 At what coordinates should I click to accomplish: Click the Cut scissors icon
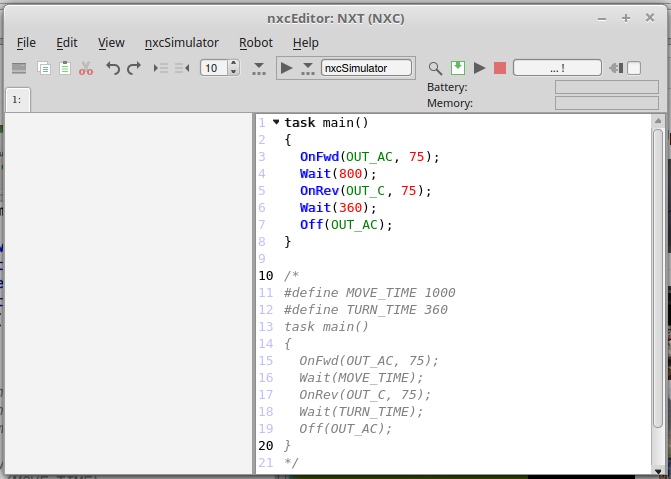[86, 68]
